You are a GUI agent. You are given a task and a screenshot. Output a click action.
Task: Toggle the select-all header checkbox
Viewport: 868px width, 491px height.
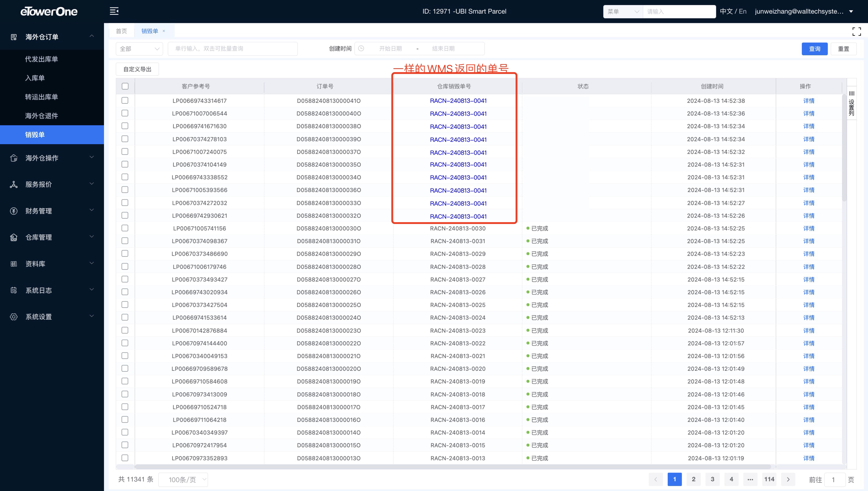125,86
